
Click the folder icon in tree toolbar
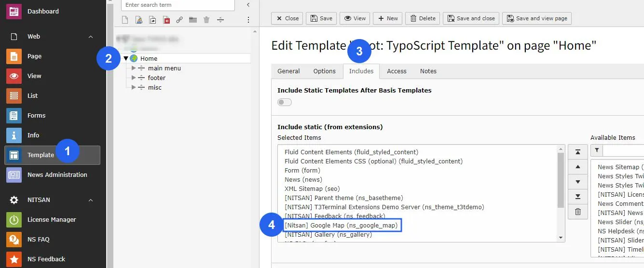pos(193,20)
